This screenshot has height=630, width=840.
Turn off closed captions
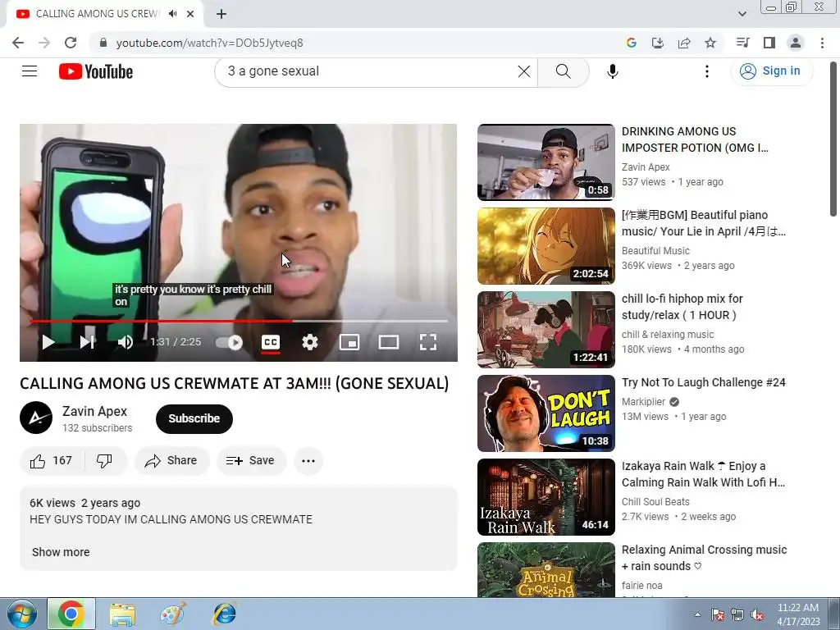coord(271,342)
